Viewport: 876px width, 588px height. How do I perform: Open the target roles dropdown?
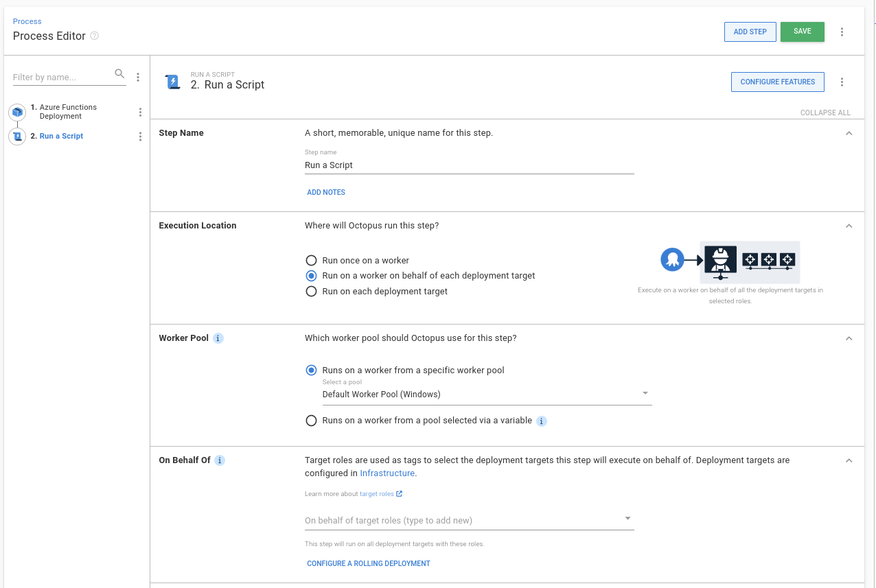627,519
